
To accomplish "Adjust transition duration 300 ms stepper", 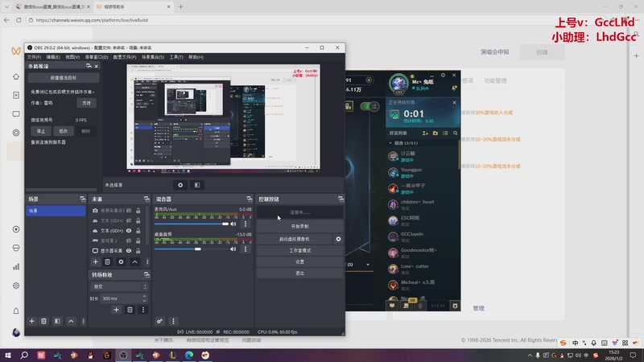I will 144,298.
